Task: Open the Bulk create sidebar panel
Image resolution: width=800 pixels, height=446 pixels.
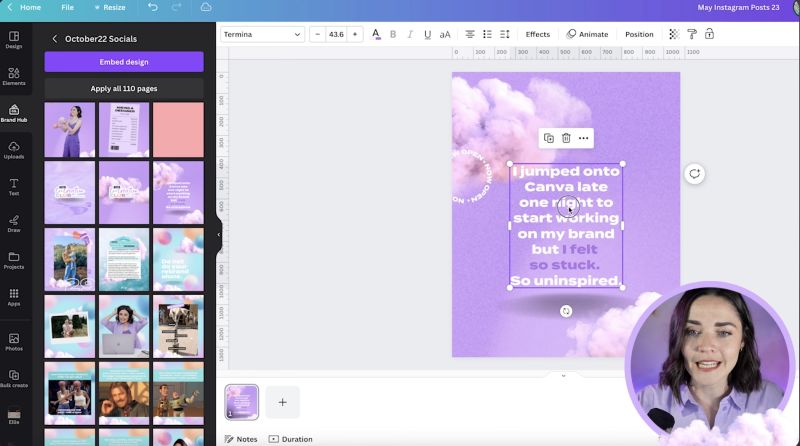Action: click(x=14, y=379)
